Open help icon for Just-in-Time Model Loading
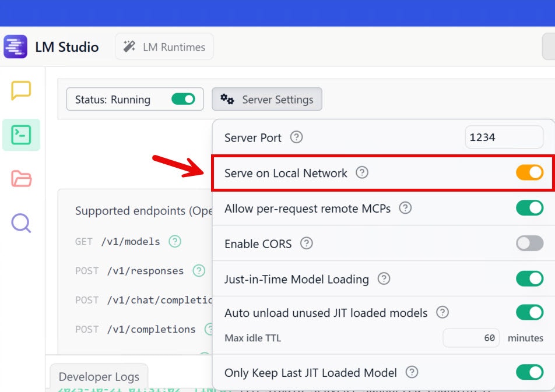This screenshot has height=392, width=555. 384,279
